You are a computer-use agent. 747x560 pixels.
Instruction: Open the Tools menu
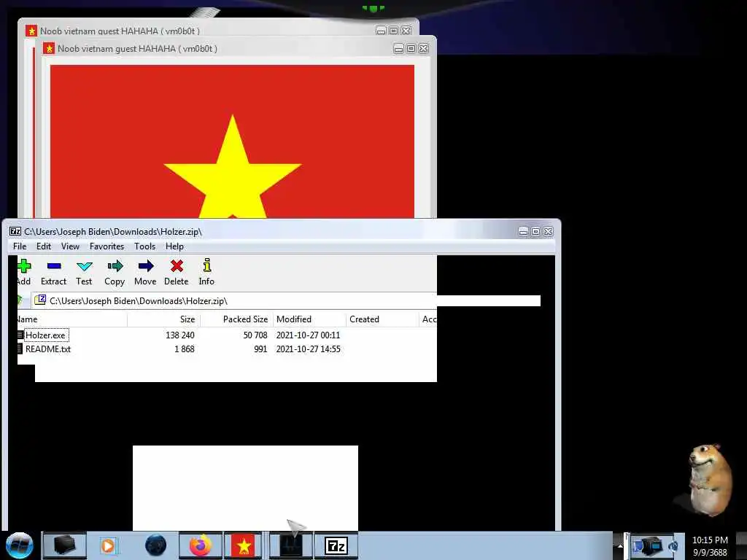pyautogui.click(x=145, y=246)
